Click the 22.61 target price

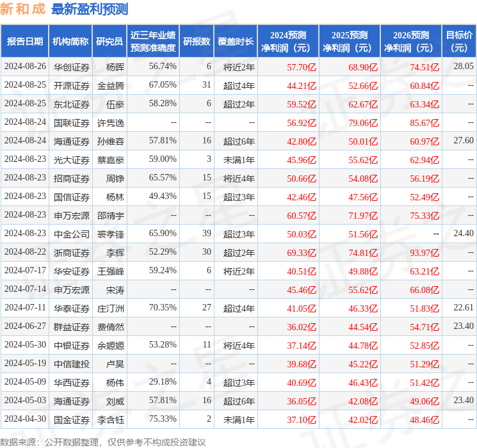(x=464, y=307)
